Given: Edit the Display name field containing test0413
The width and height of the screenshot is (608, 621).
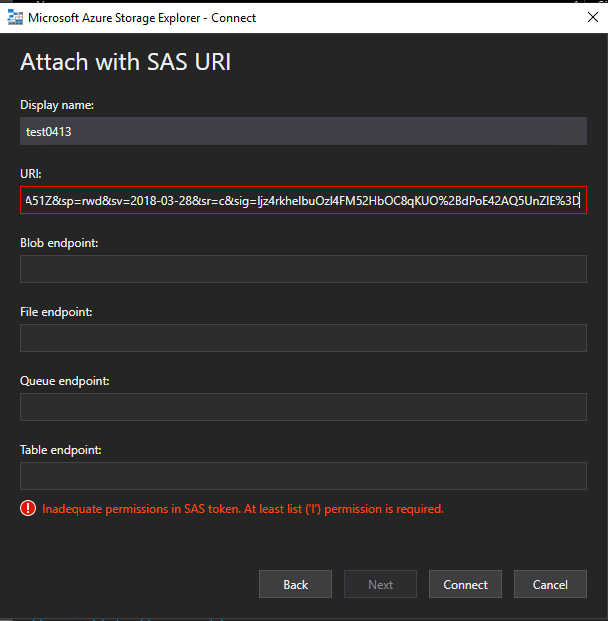Looking at the screenshot, I should (303, 131).
